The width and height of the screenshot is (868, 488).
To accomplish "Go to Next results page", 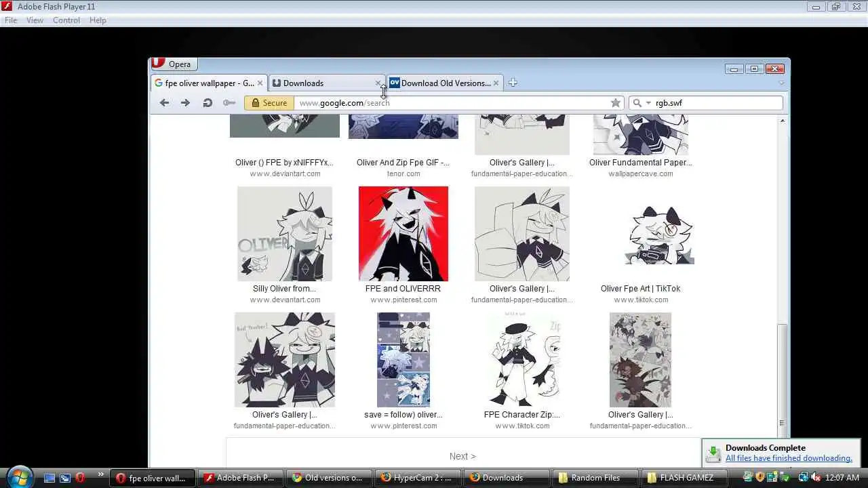I will (x=462, y=456).
